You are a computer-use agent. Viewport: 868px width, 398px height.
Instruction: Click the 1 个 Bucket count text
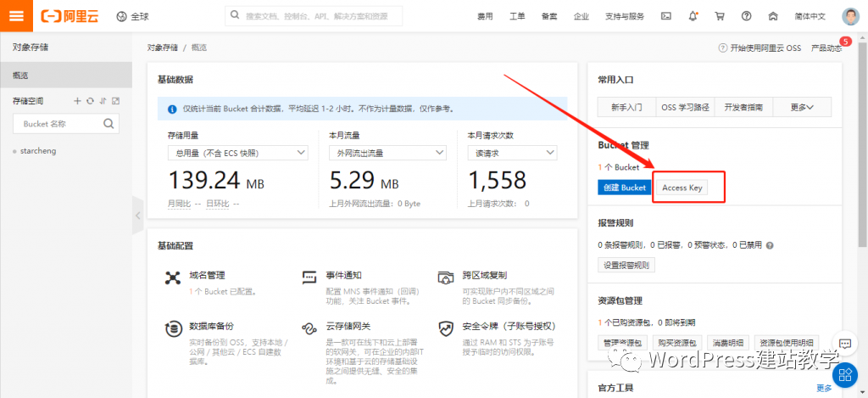619,167
